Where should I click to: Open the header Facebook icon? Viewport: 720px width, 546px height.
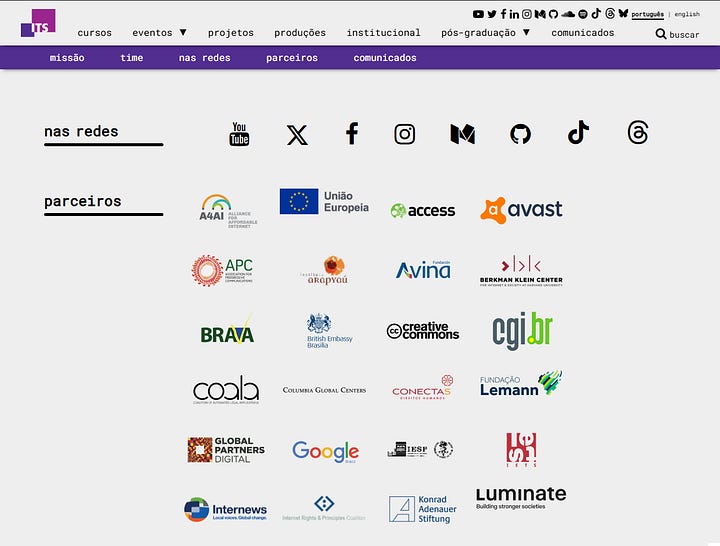tap(503, 14)
